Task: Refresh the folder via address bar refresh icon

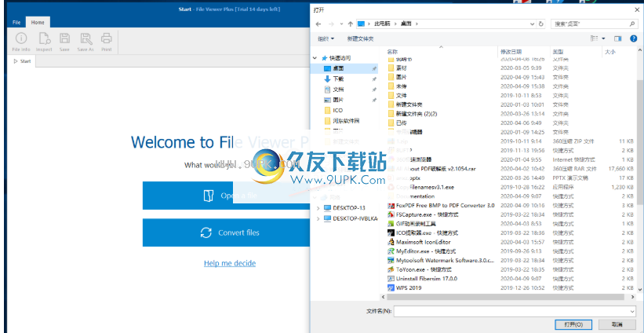Action: click(x=541, y=24)
